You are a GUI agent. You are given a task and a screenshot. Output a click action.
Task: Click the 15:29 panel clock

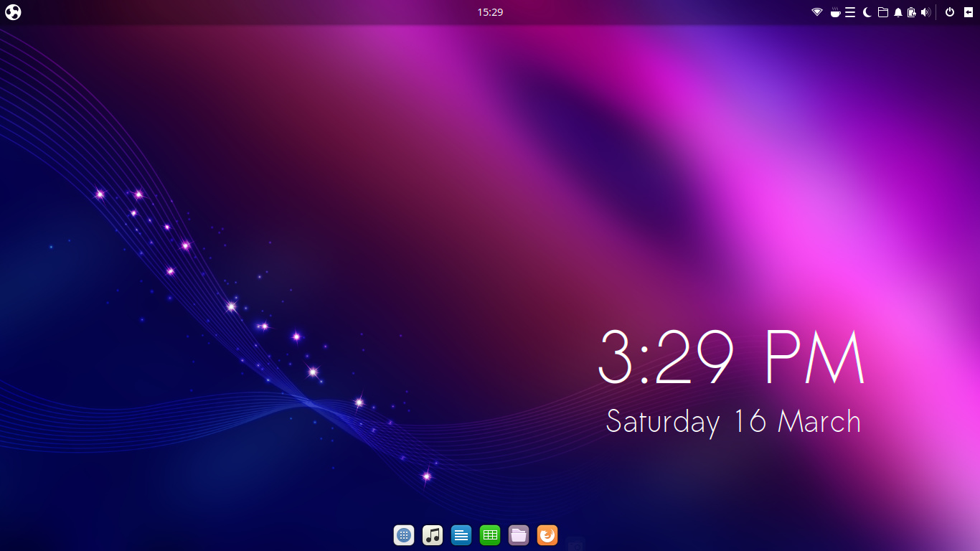[490, 12]
